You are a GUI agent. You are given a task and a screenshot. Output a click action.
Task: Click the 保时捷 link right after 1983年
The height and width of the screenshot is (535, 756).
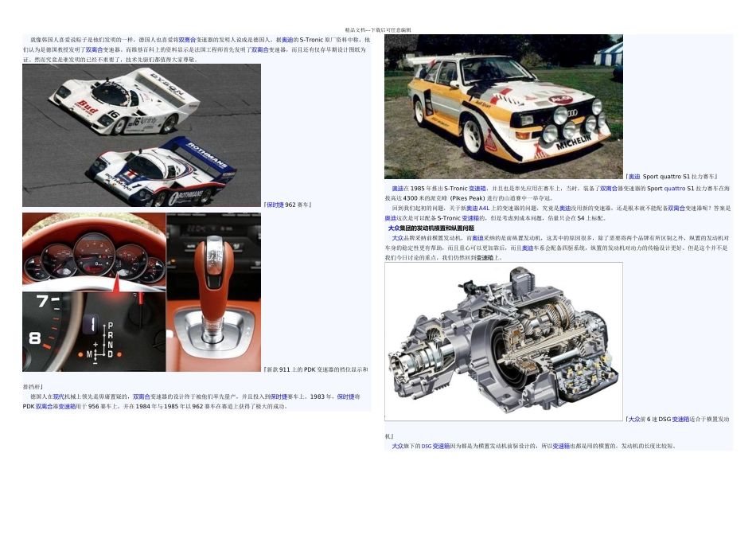[x=345, y=396]
